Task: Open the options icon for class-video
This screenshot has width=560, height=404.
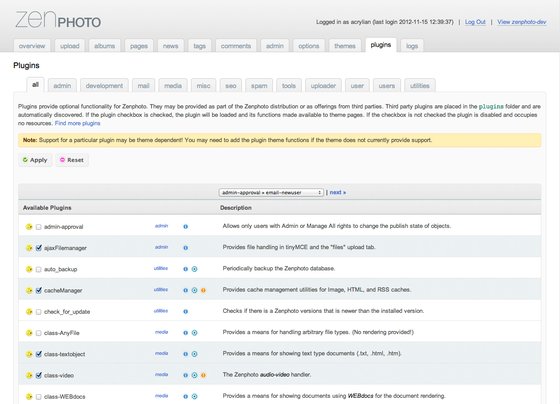Action: coord(194,375)
